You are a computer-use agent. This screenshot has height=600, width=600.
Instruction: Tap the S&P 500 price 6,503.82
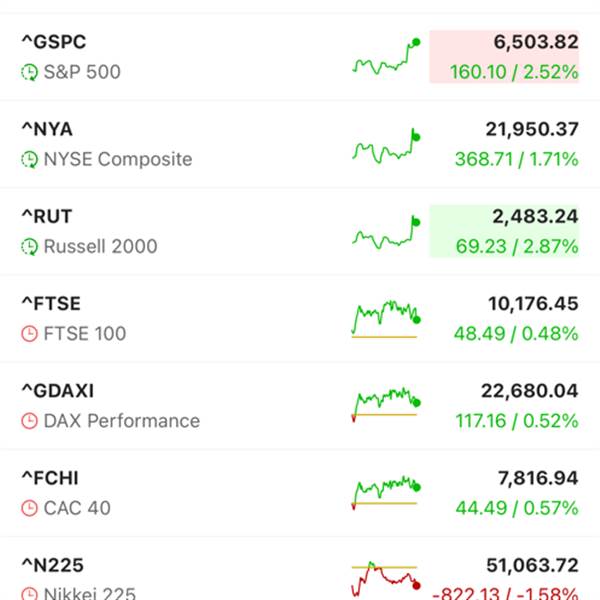pos(535,42)
